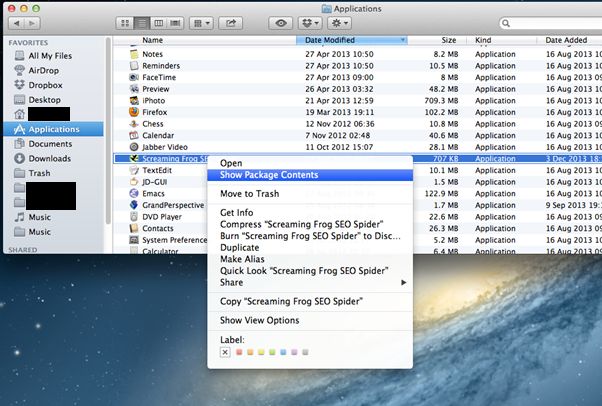
Task: Select the JD-GUI application icon
Action: tap(134, 182)
